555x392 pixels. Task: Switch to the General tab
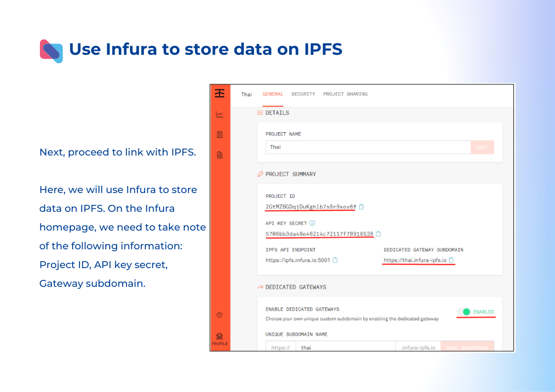[x=273, y=94]
